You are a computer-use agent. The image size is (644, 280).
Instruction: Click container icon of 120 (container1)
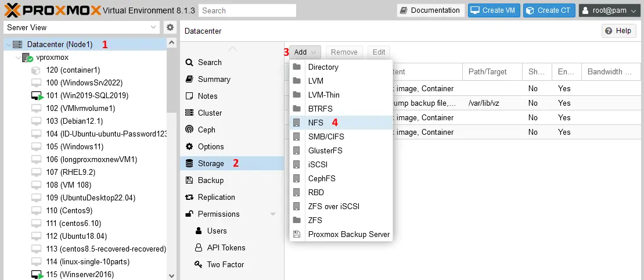pos(37,70)
